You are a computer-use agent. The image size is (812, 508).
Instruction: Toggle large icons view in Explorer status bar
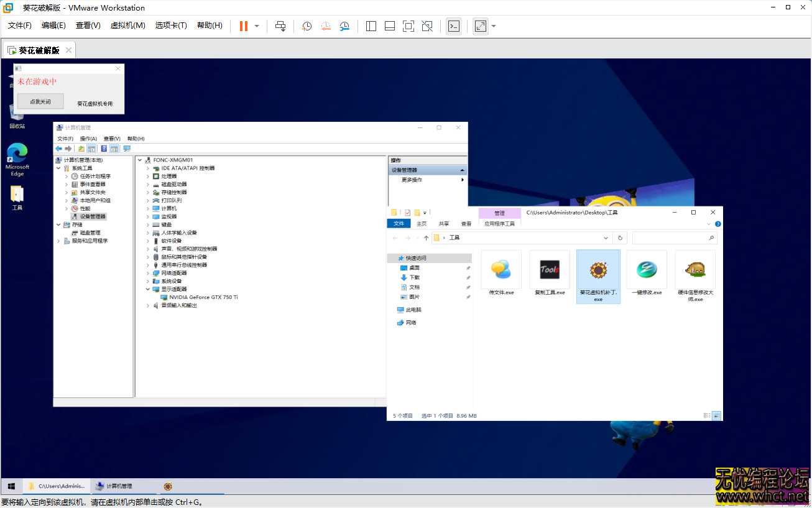pos(716,415)
